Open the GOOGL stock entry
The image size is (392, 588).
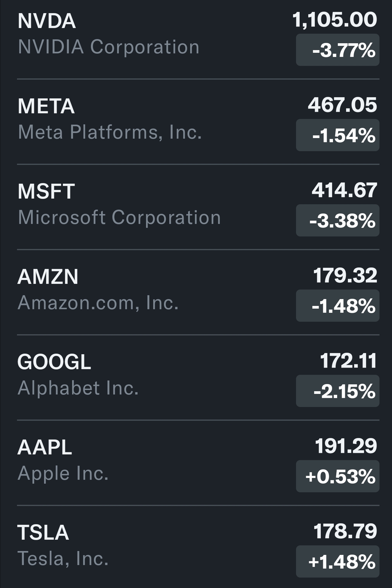click(54, 362)
